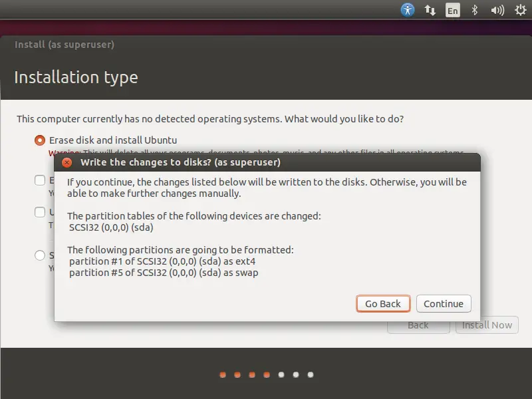This screenshot has width=532, height=399.
Task: Click the 'Write the changes to disks? (as superuser)' title
Action: pos(180,162)
